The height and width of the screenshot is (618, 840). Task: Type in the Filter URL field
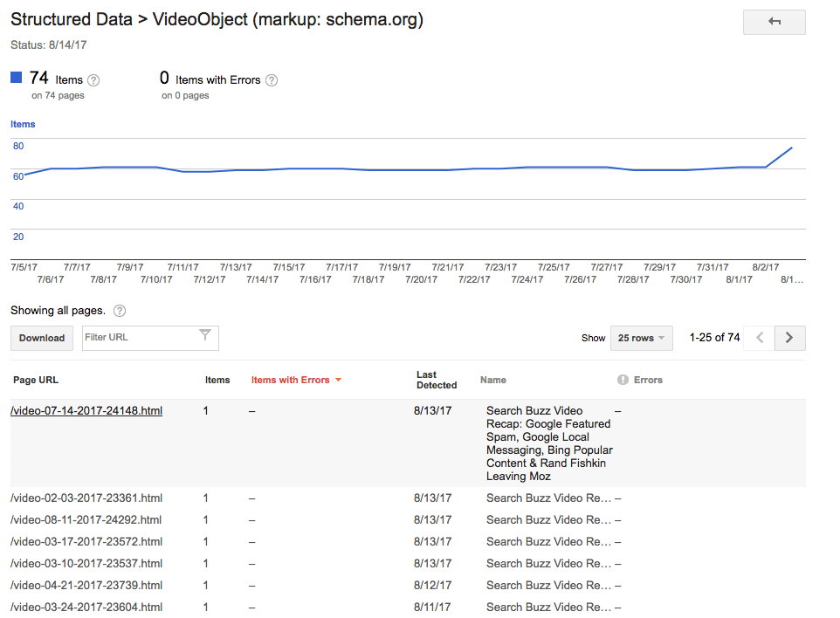click(x=138, y=337)
